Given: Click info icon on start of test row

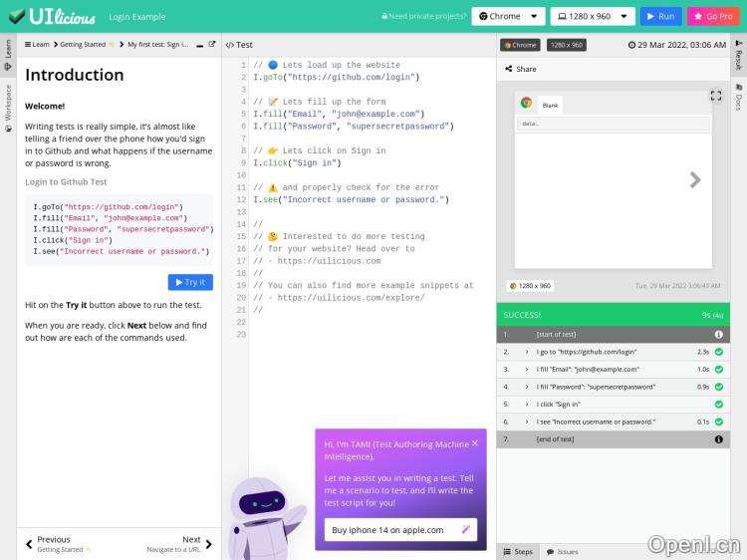Looking at the screenshot, I should coord(718,334).
